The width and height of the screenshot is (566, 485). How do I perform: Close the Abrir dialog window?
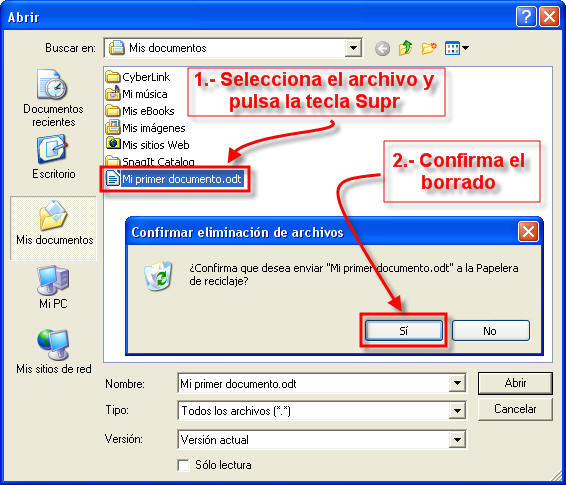[x=549, y=17]
